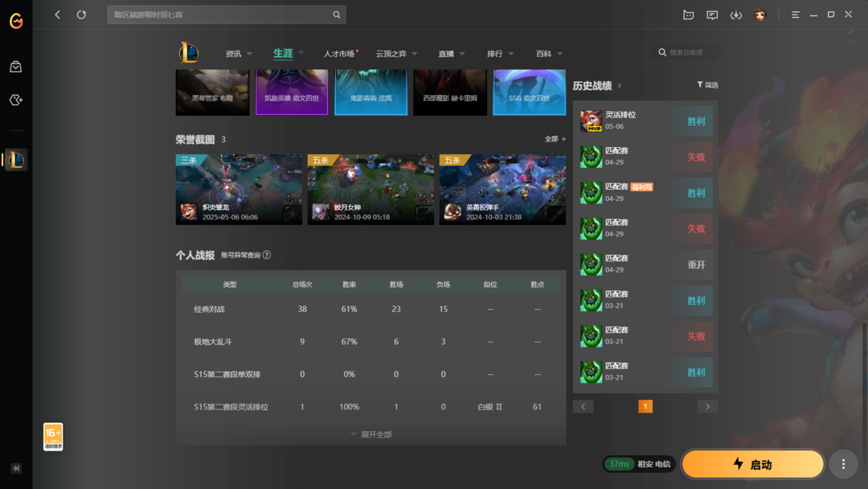Image resolution: width=868 pixels, height=489 pixels.
Task: Go to next match history page
Action: (707, 406)
